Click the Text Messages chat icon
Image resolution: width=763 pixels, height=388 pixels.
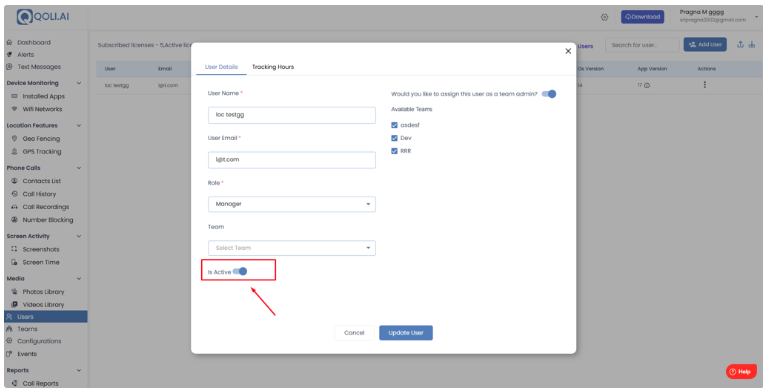click(10, 67)
